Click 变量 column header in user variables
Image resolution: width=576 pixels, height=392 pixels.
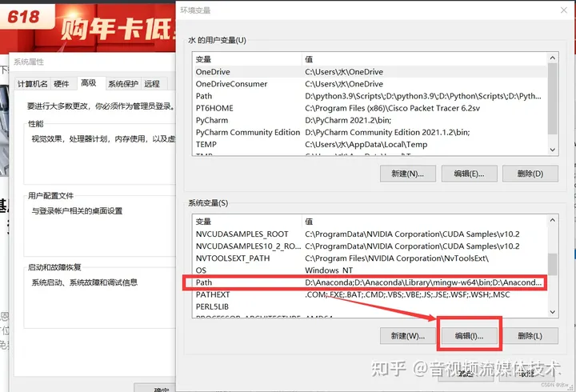[x=247, y=59]
